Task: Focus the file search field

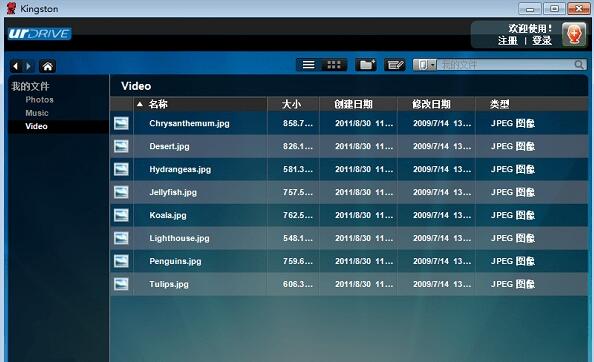Action: click(x=505, y=65)
